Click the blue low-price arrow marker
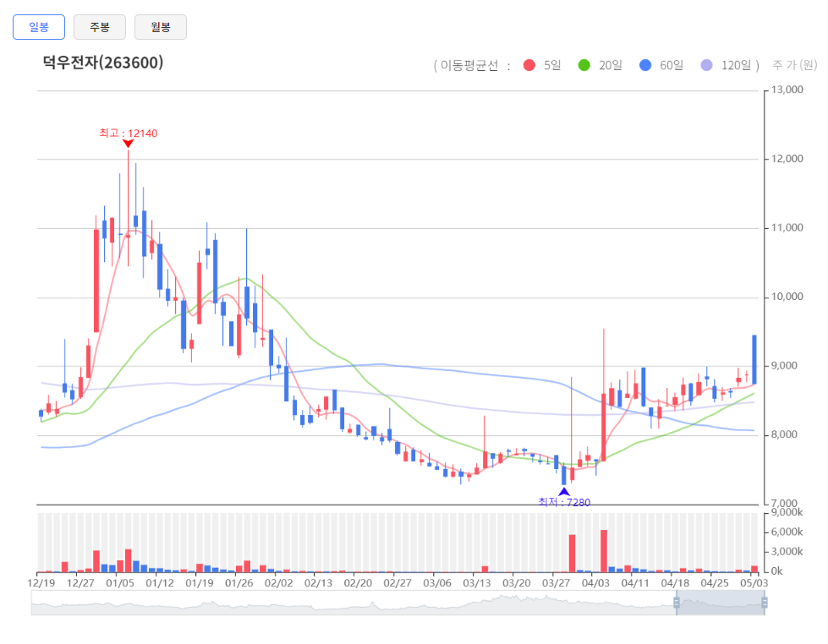Screen dimensions: 828x644 tap(564, 492)
